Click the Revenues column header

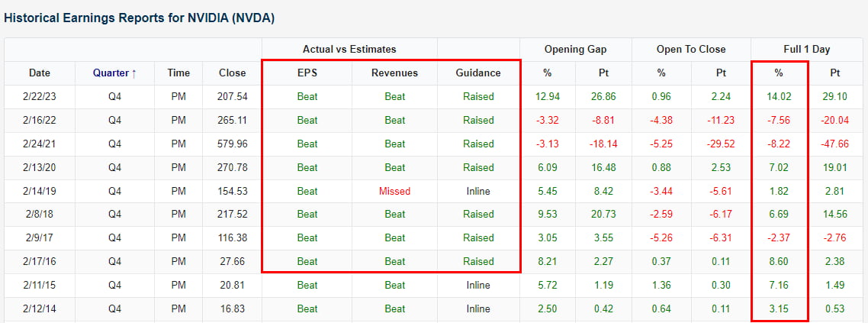coord(394,73)
